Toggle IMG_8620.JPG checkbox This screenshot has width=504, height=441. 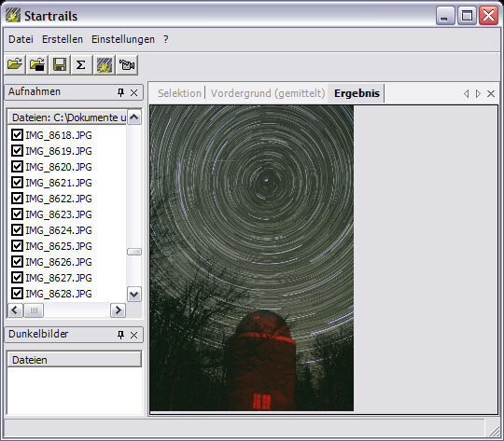click(17, 167)
